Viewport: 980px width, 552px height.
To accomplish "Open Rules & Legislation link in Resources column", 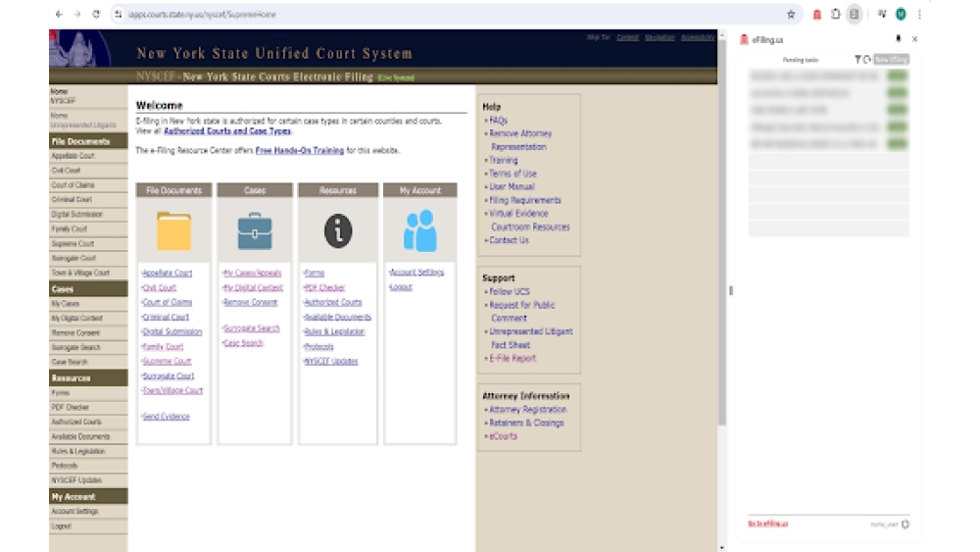I will (x=334, y=332).
